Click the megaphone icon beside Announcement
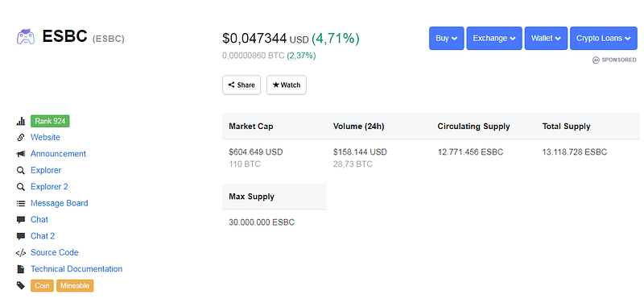 (x=21, y=154)
